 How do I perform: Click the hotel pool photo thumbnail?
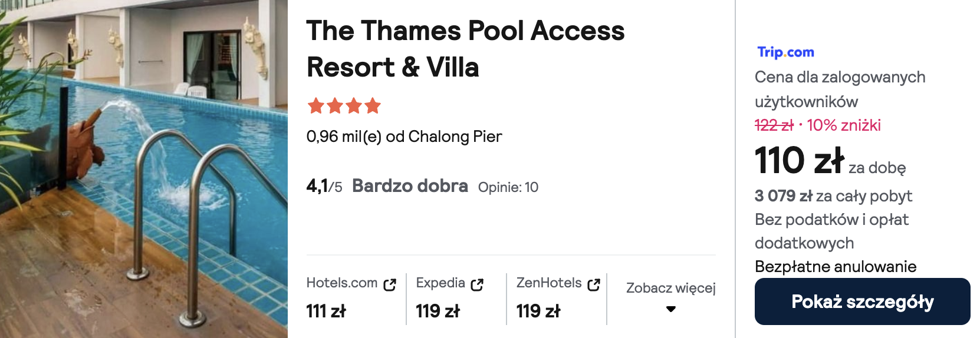[x=144, y=169]
